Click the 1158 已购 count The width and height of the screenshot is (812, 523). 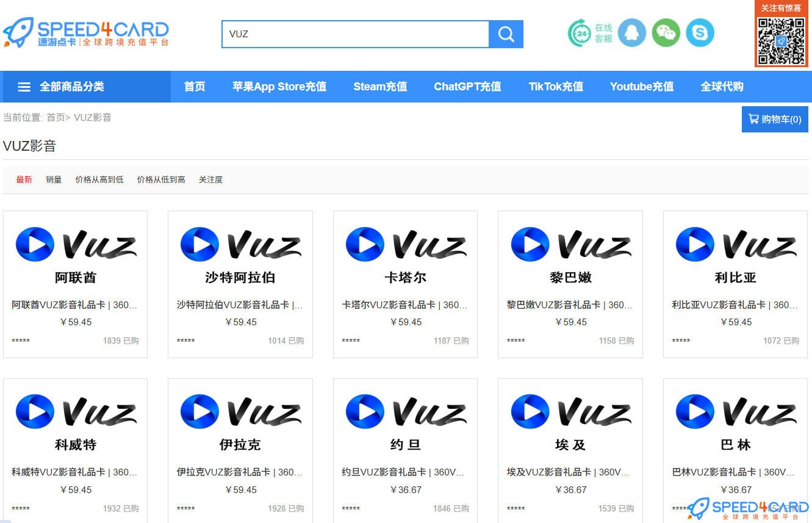click(x=616, y=341)
